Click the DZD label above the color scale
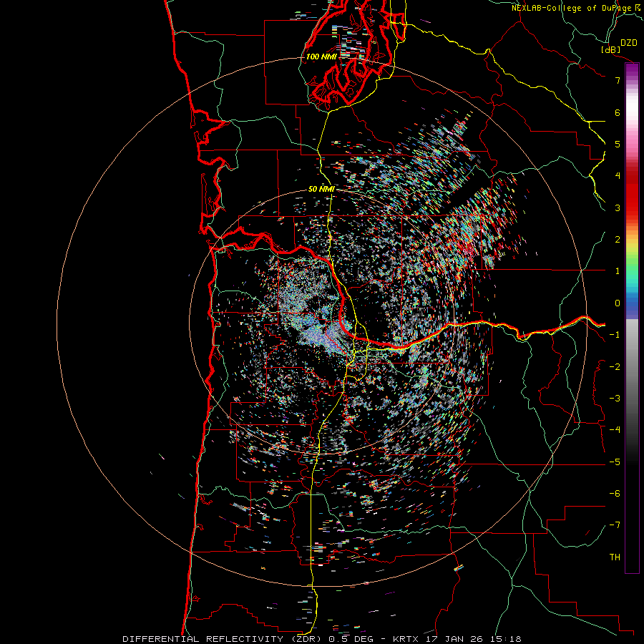 (x=629, y=43)
